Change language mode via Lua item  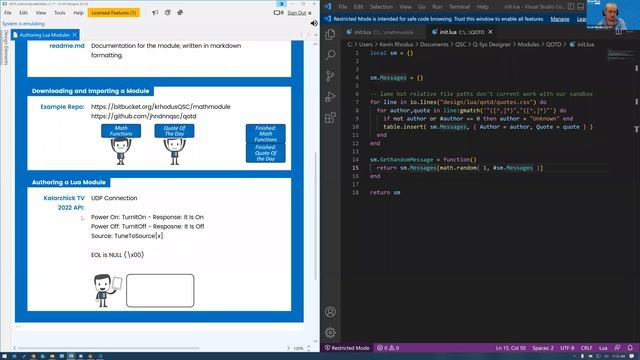[603, 348]
